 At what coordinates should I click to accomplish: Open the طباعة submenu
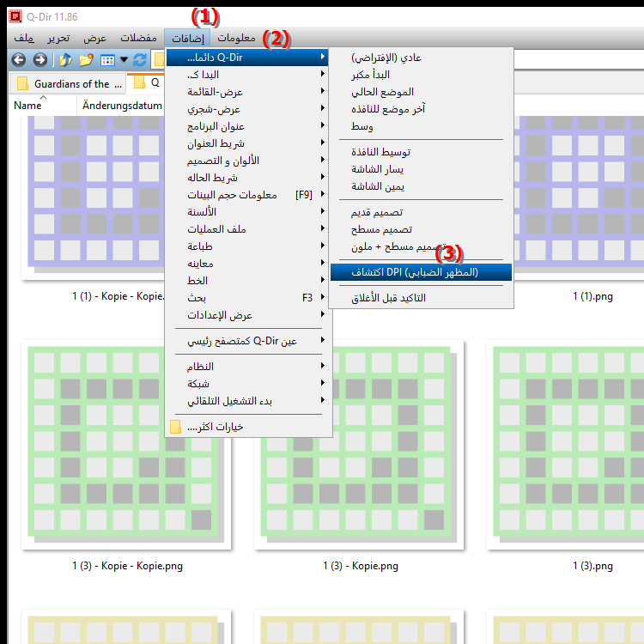[x=247, y=246]
